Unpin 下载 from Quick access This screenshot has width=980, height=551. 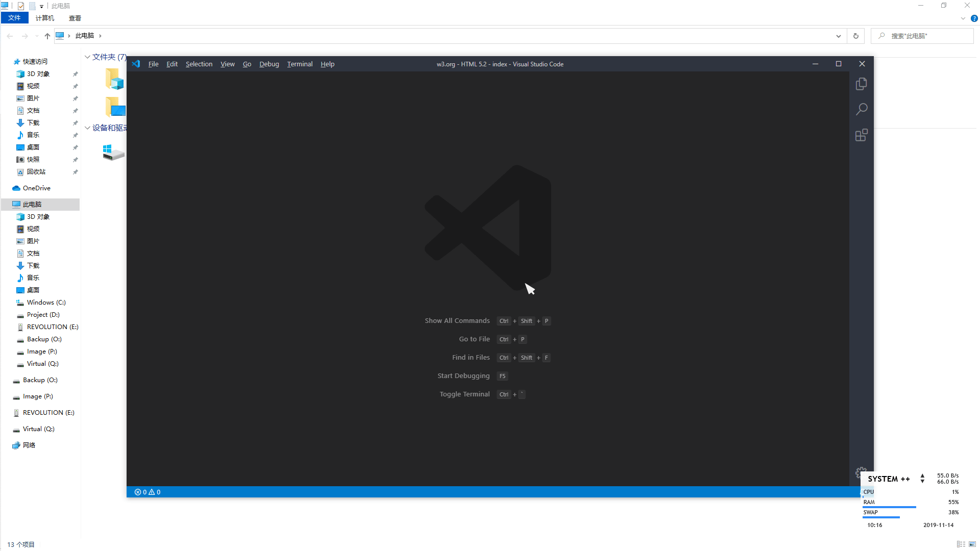[75, 122]
